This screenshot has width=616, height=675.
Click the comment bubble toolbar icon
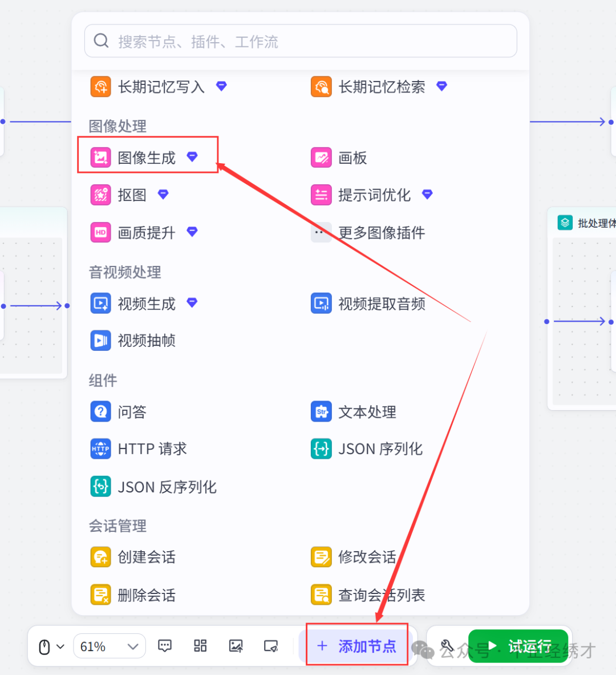(x=165, y=646)
